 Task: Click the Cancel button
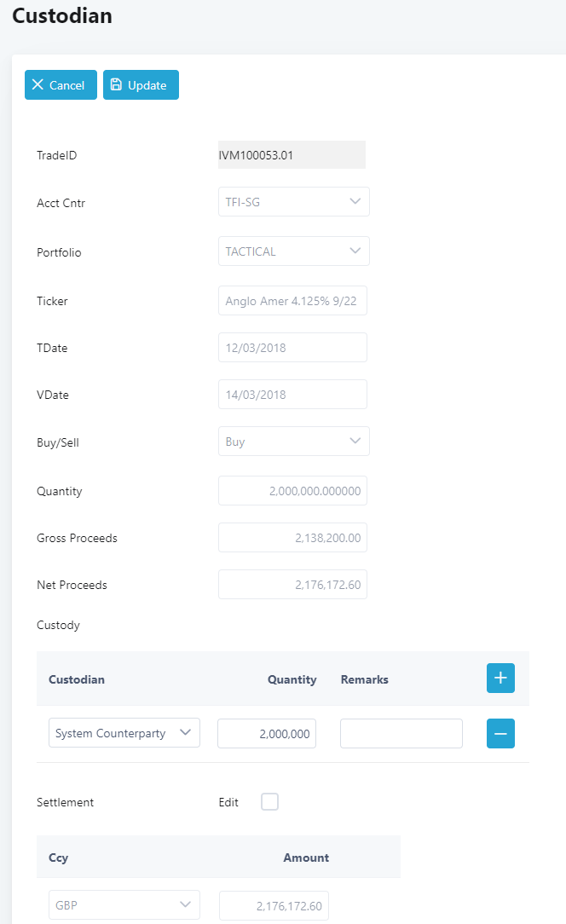(61, 85)
